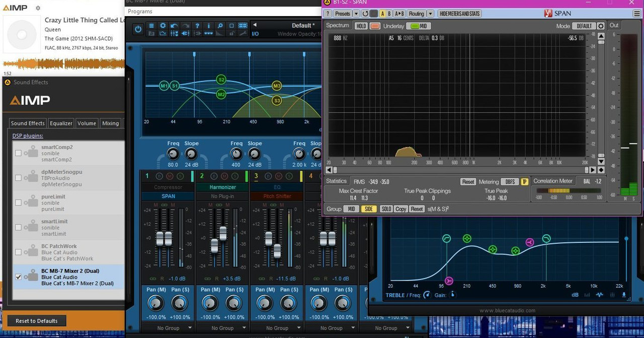Click the Reset button next to Metering

pyautogui.click(x=468, y=181)
